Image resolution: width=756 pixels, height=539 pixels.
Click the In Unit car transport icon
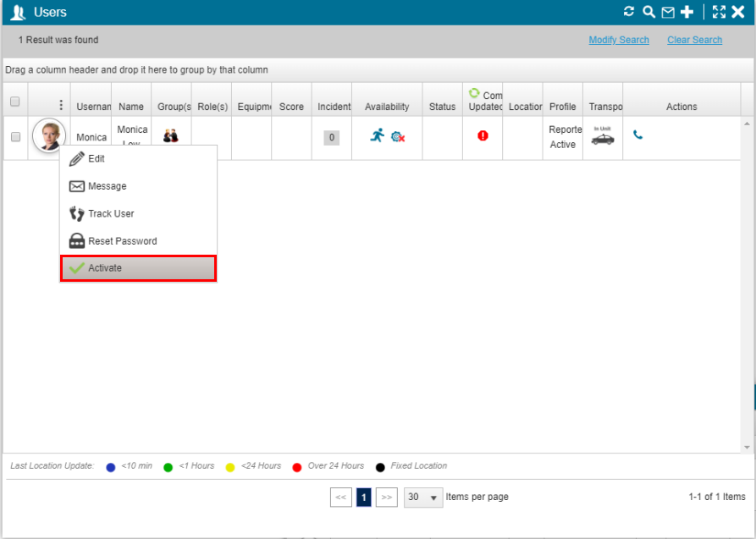tap(603, 136)
